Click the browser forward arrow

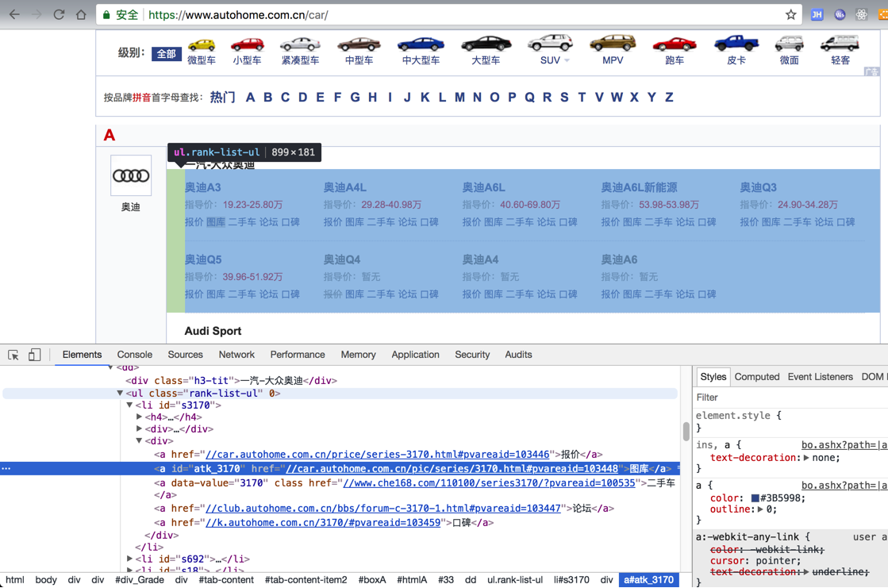[x=37, y=15]
